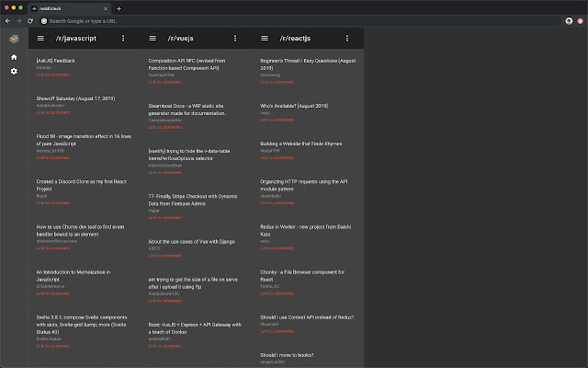Viewport: 588px width, 368px height.
Task: Open more options for /r/reactjs column
Action: 347,39
